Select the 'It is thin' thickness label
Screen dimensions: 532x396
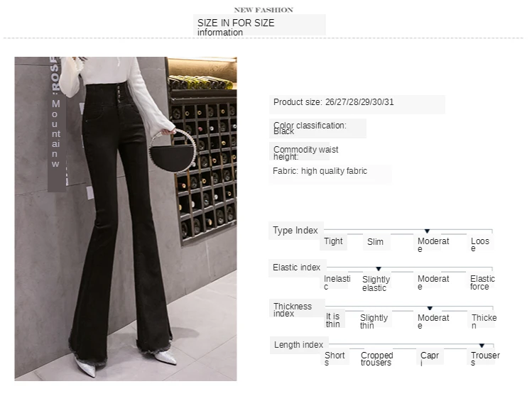pyautogui.click(x=333, y=320)
